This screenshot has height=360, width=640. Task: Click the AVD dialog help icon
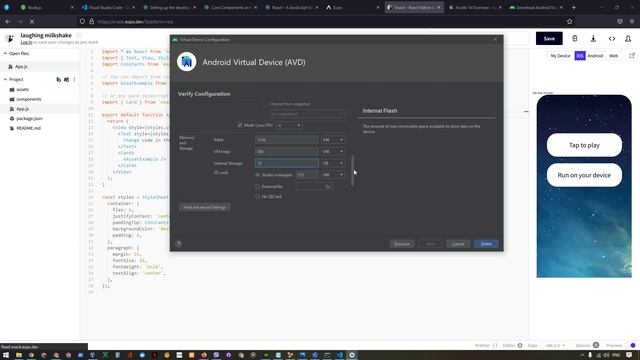click(178, 244)
